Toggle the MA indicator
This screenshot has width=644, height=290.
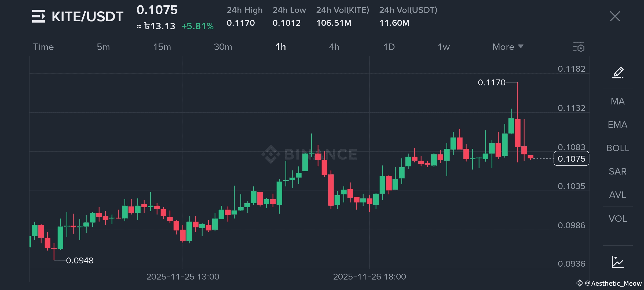[618, 101]
